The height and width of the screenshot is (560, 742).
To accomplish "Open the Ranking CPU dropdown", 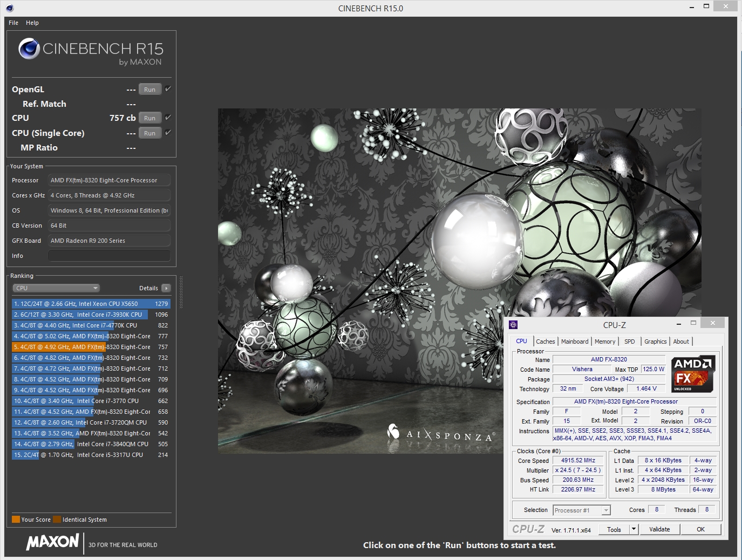I will click(x=56, y=288).
